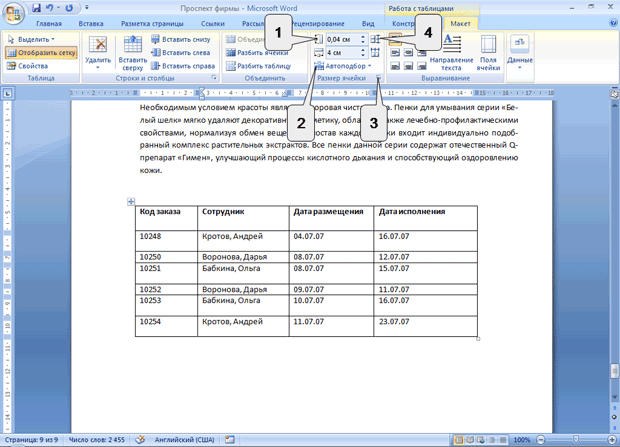Click Вставить слева
The image size is (620, 447).
(181, 53)
